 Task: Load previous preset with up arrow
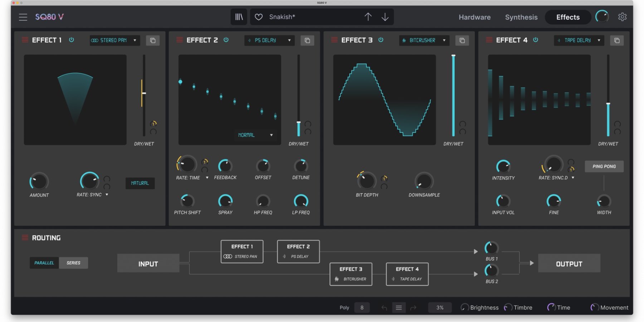pyautogui.click(x=368, y=17)
